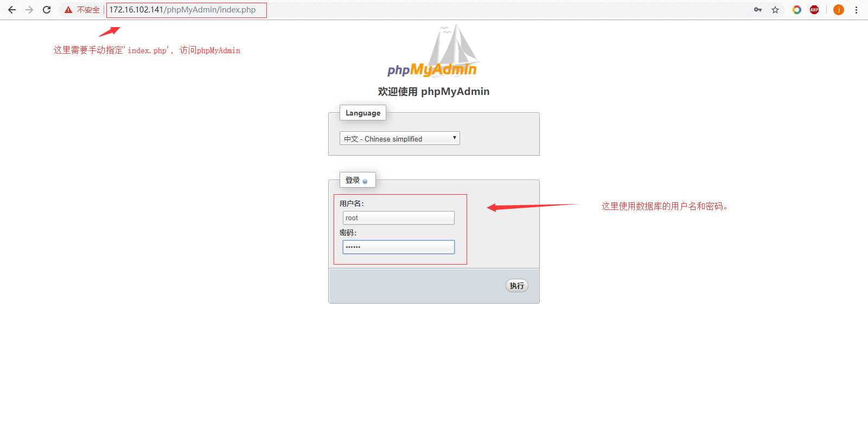Go back with the browser back arrow
This screenshot has width=868, height=448.
[12, 10]
